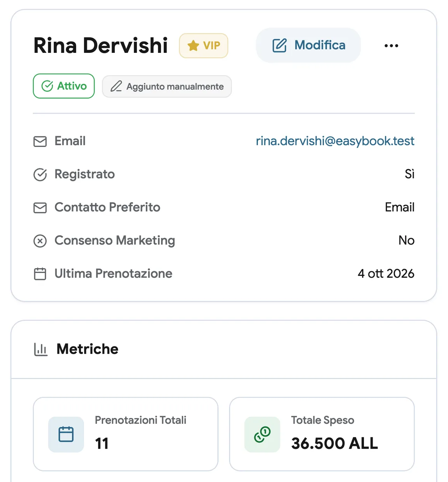Click the coins icon in Totale Speso card

click(x=262, y=434)
